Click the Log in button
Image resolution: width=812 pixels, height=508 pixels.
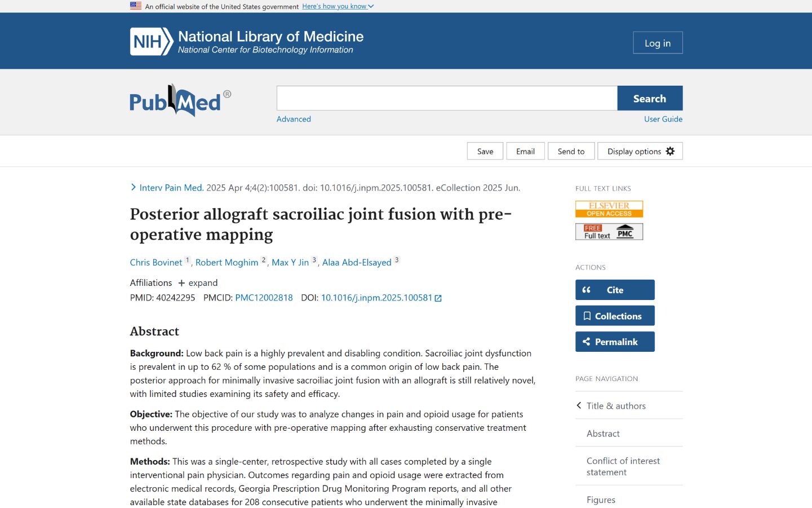pyautogui.click(x=658, y=43)
